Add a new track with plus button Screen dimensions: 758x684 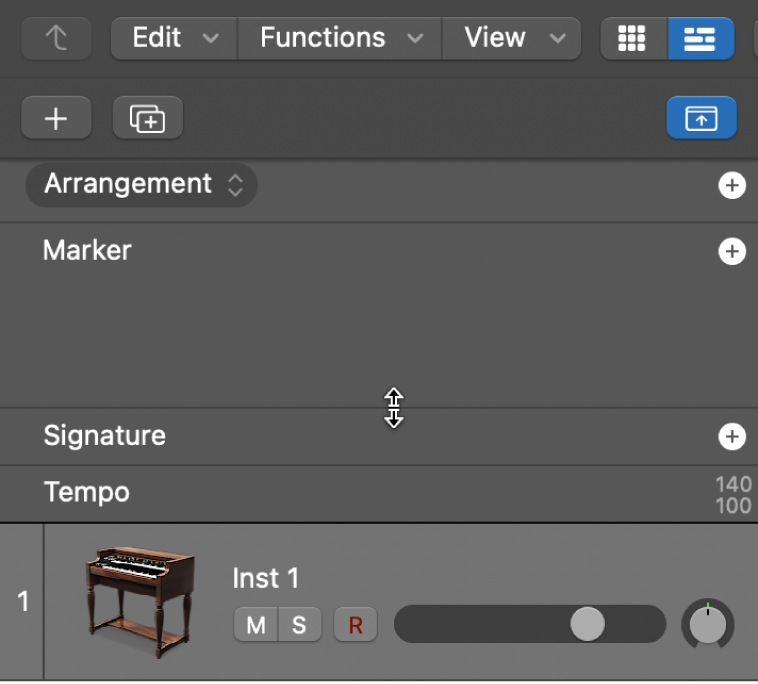[x=56, y=118]
